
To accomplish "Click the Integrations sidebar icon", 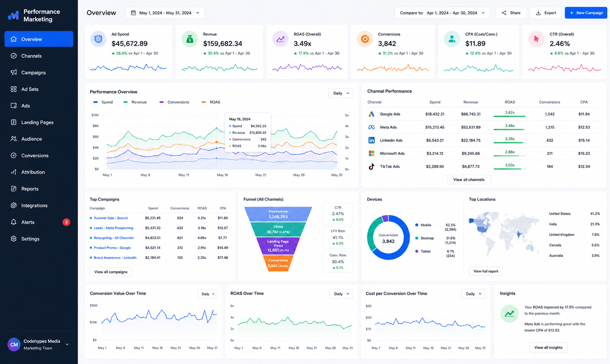I will [14, 205].
